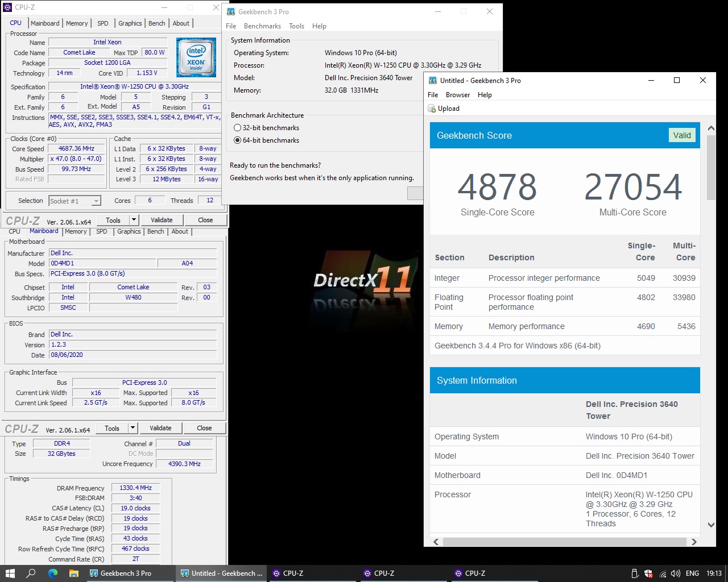Switch to Geekbench 3 Pro taskbar item
The height and width of the screenshot is (582, 728).
[130, 573]
